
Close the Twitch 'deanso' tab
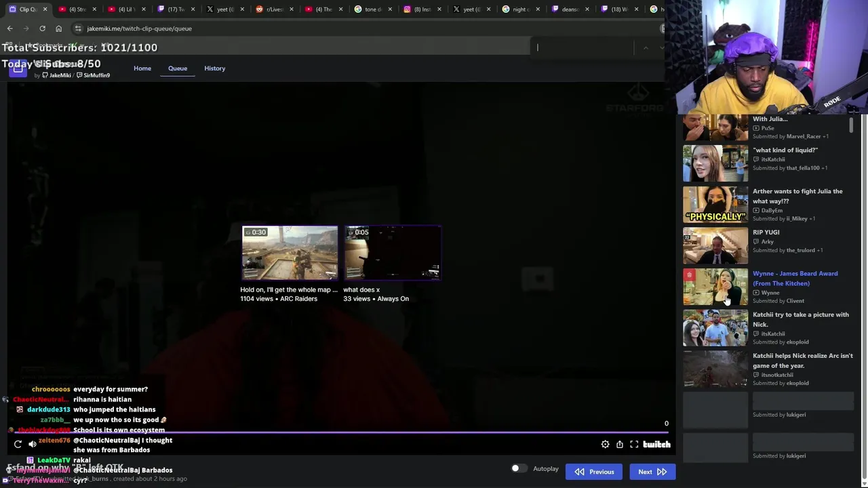pyautogui.click(x=587, y=9)
